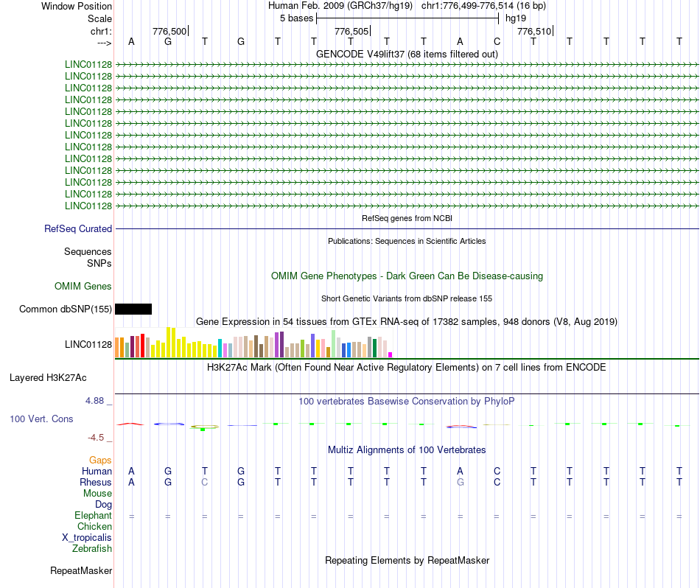
Task: Click the lighter G mismatch base in Rhesus row
Action: coord(461,482)
